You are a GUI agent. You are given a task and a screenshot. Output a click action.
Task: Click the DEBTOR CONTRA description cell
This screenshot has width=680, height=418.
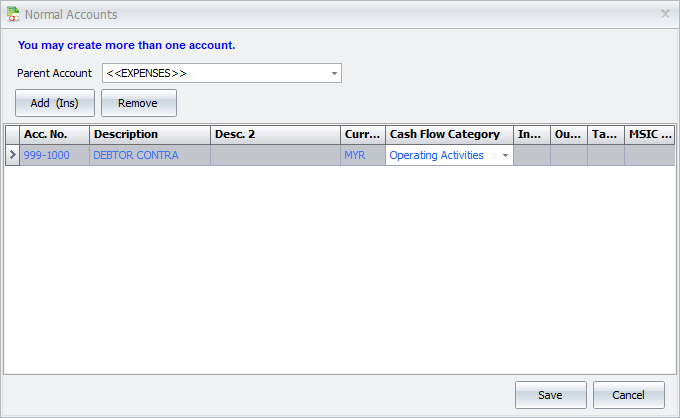[149, 156]
